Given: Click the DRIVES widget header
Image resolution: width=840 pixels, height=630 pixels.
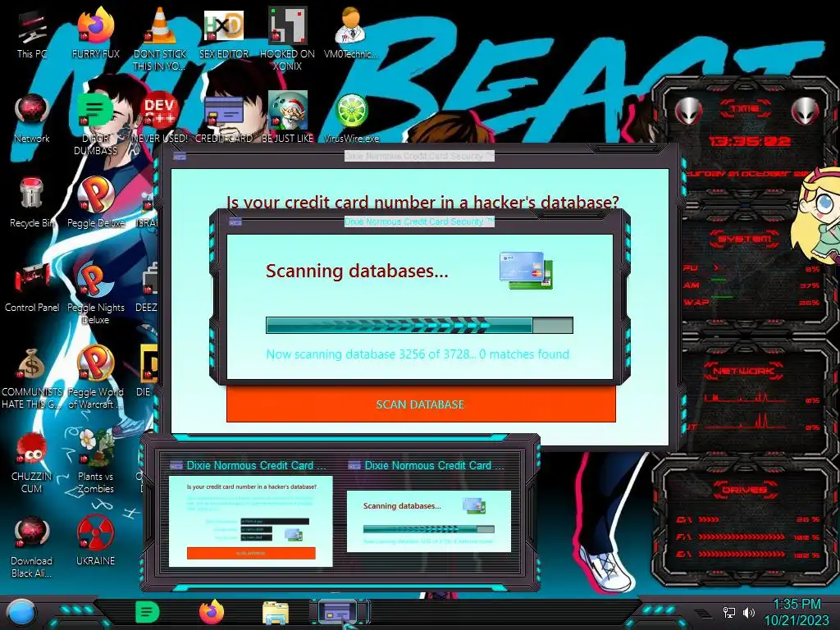Looking at the screenshot, I should pyautogui.click(x=744, y=489).
